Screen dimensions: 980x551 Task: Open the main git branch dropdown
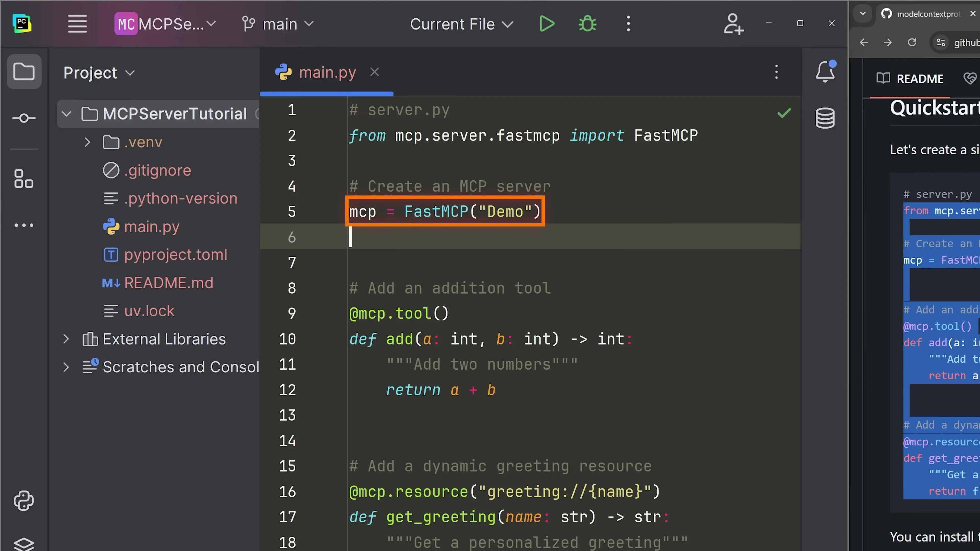[278, 24]
